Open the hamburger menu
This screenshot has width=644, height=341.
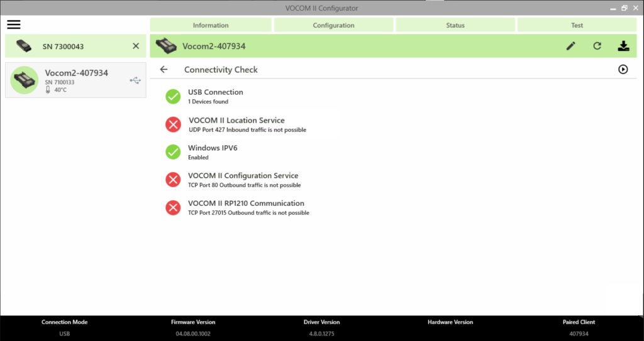(x=14, y=24)
